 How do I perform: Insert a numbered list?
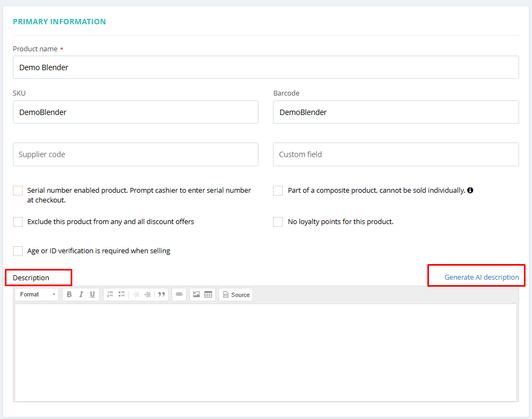[x=110, y=294]
